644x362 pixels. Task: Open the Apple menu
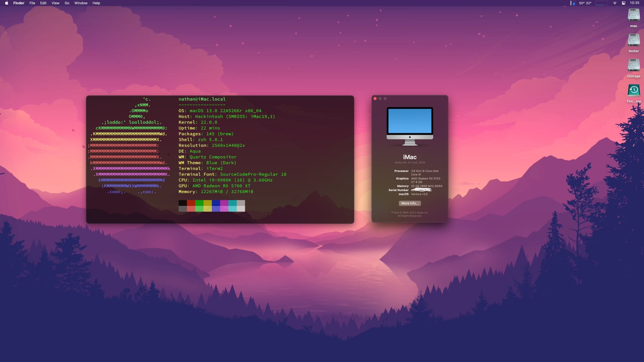(6, 3)
